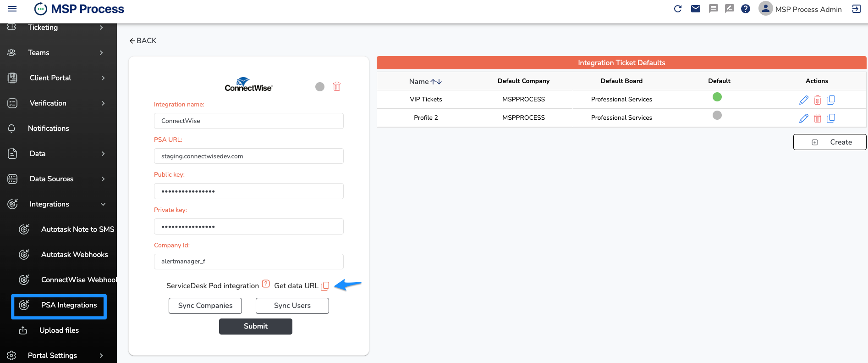Delete the VIP Tickets profile

pos(817,100)
